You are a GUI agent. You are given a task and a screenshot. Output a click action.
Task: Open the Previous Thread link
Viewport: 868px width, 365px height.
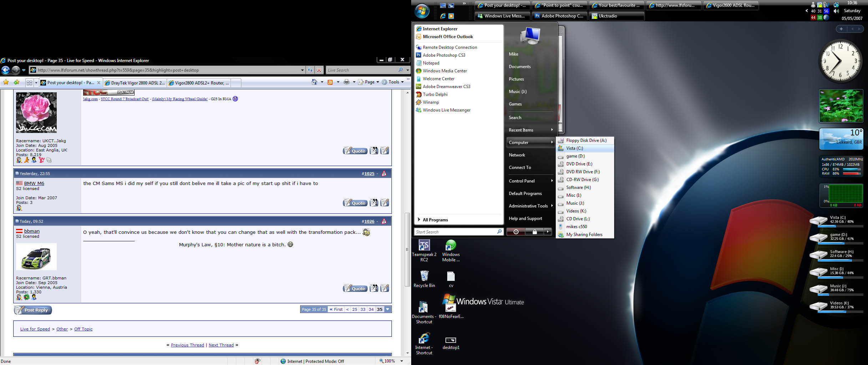pyautogui.click(x=187, y=345)
